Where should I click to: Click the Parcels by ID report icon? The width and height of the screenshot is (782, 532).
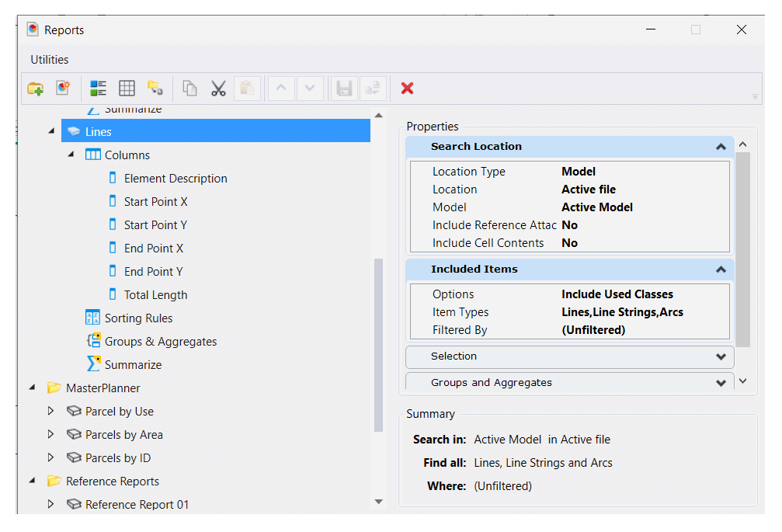coord(74,457)
